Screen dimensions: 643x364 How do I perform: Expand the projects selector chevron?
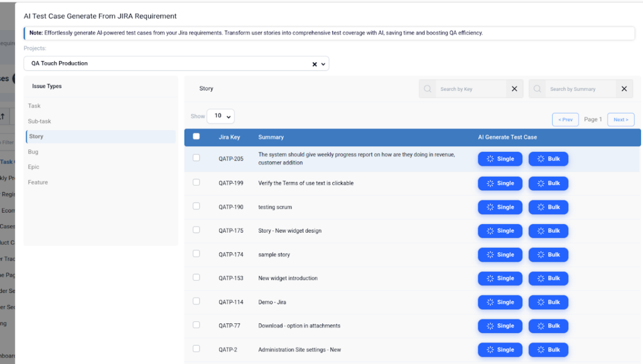pos(323,63)
